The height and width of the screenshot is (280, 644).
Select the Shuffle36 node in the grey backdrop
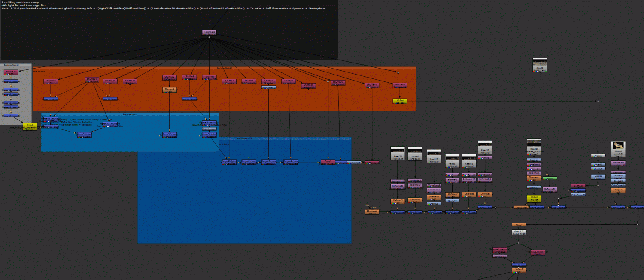pyautogui.click(x=11, y=72)
